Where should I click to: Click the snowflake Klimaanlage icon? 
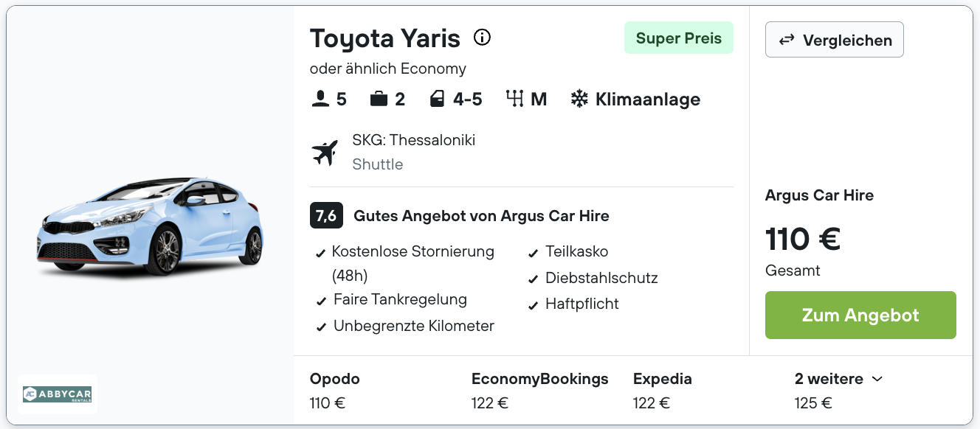coord(579,99)
